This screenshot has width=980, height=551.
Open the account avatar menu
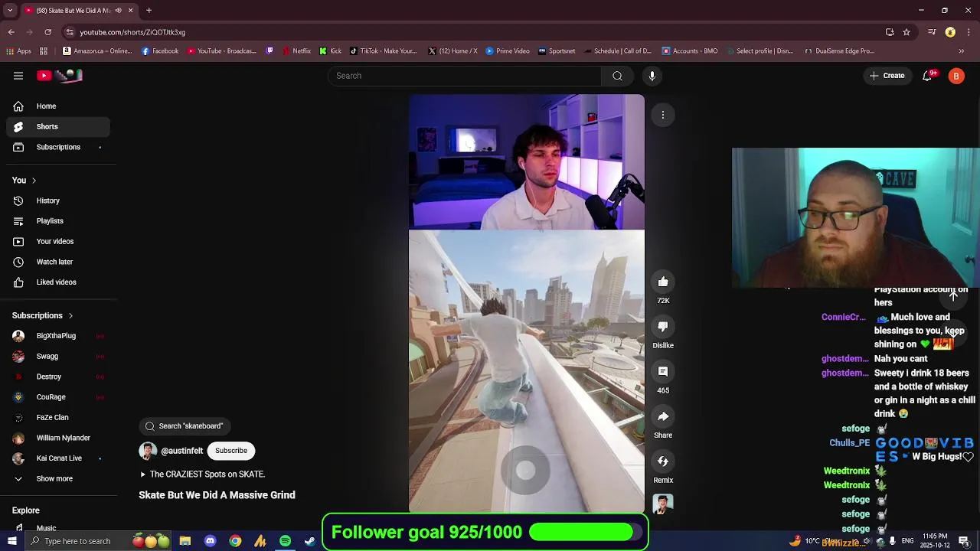point(956,76)
